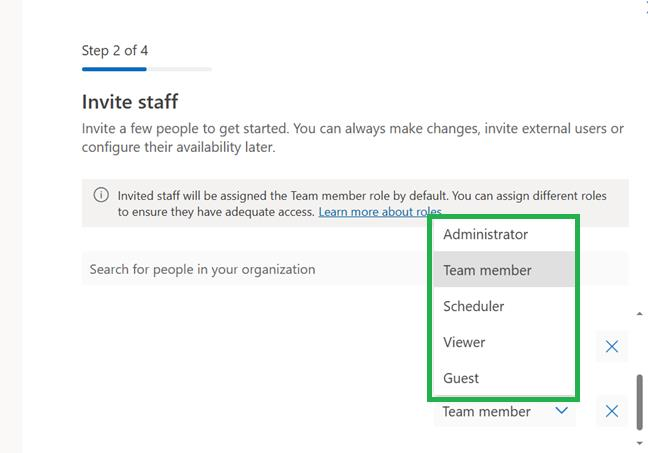Image resolution: width=648 pixels, height=453 pixels.
Task: Click the scrollbar down arrow
Action: [640, 441]
